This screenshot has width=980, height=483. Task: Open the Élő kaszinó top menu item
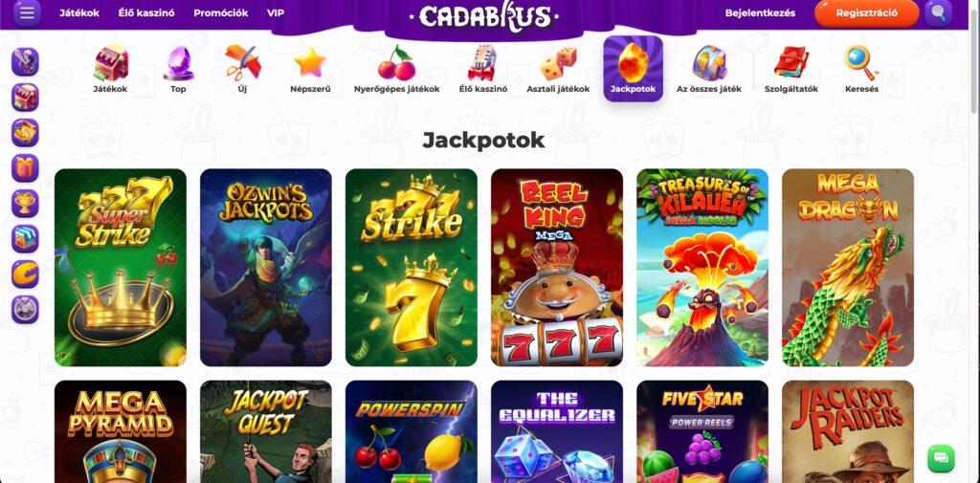(146, 12)
